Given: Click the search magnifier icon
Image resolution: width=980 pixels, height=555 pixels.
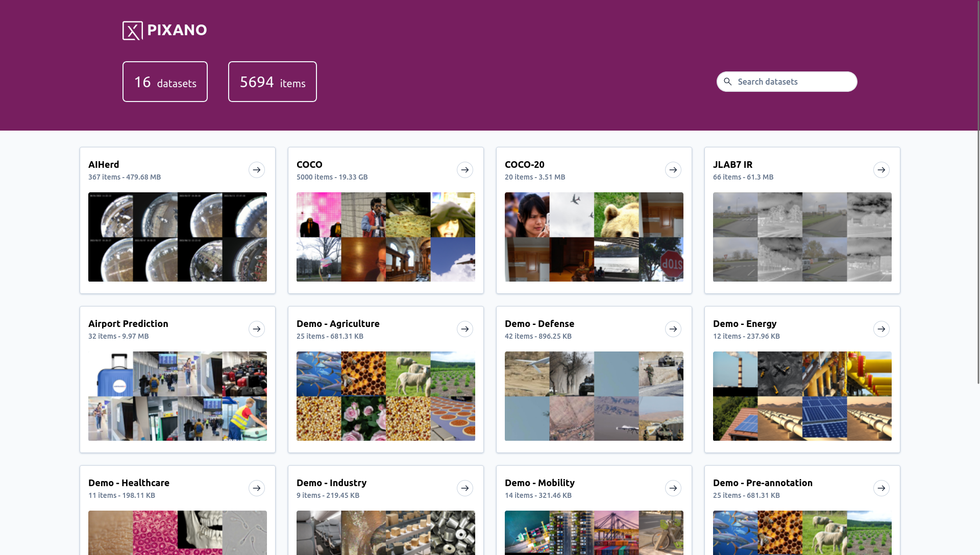Looking at the screenshot, I should [x=727, y=81].
